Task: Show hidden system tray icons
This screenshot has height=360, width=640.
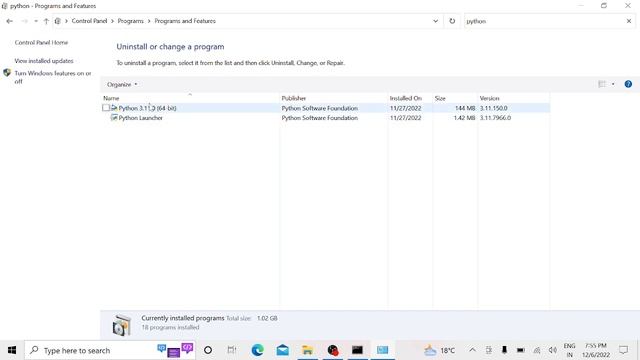Action: (472, 350)
